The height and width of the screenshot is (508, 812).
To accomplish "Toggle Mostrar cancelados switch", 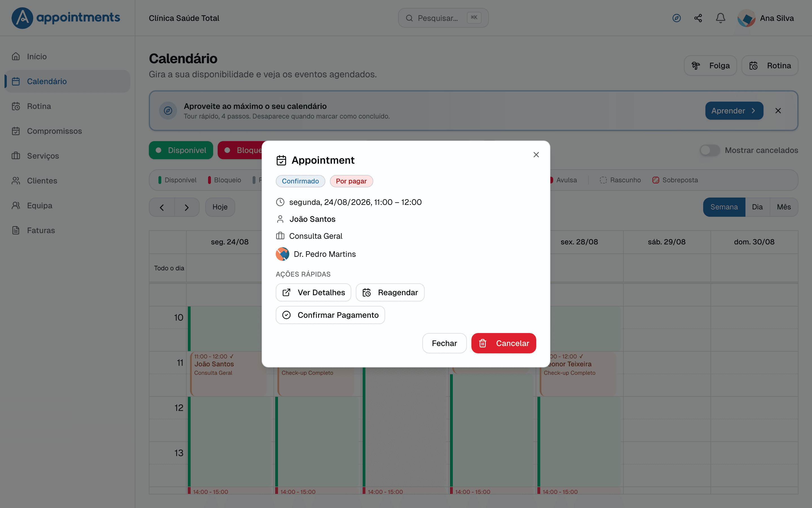I will click(x=710, y=150).
